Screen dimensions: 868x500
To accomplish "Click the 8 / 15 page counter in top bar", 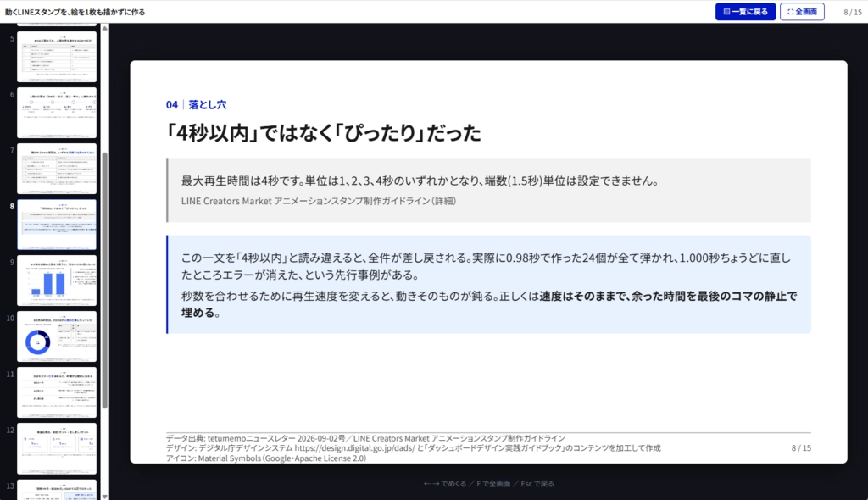I will [x=853, y=12].
